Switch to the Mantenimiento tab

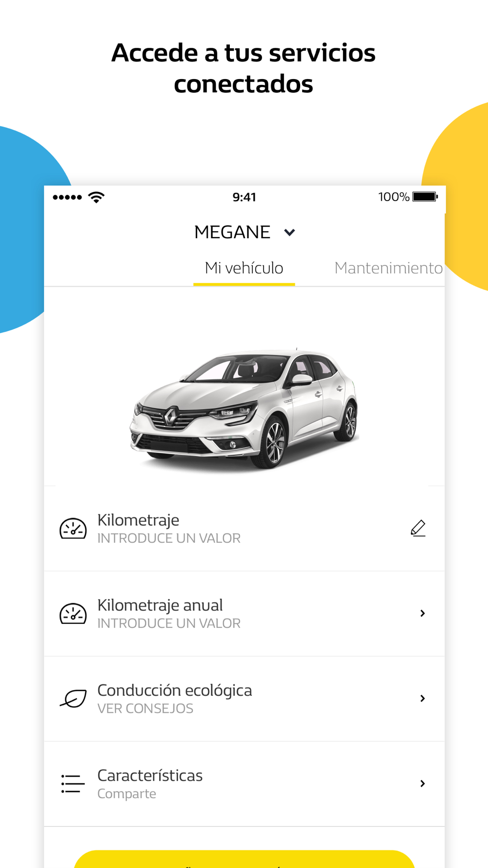pos(388,268)
